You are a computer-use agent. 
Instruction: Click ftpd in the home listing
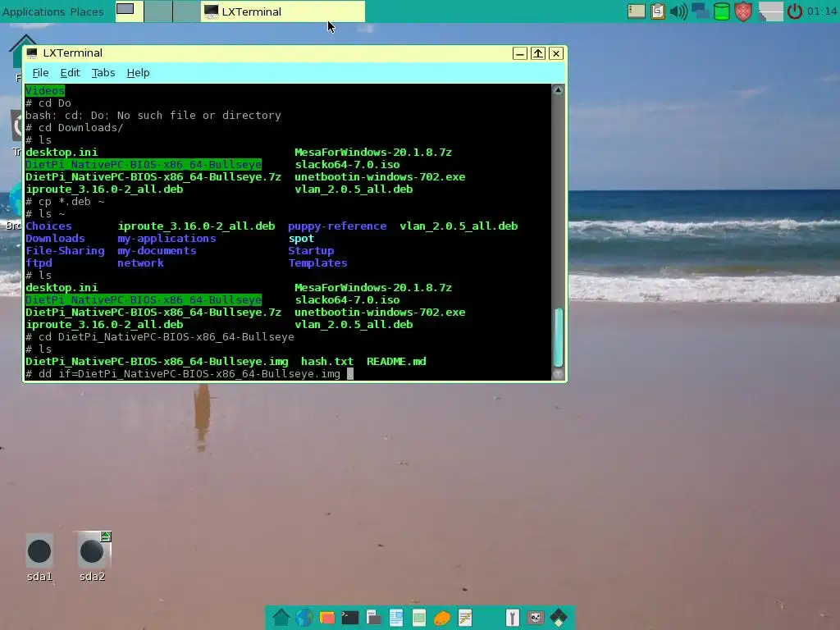(x=39, y=263)
